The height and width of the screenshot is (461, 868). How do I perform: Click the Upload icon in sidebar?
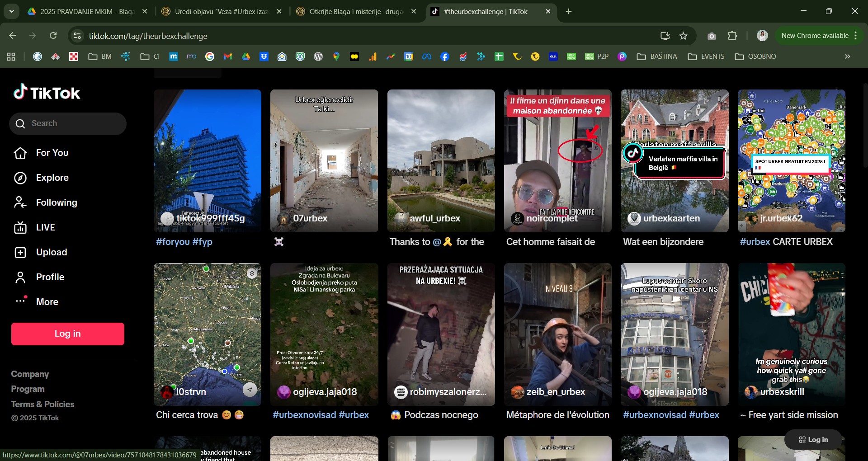pos(20,253)
